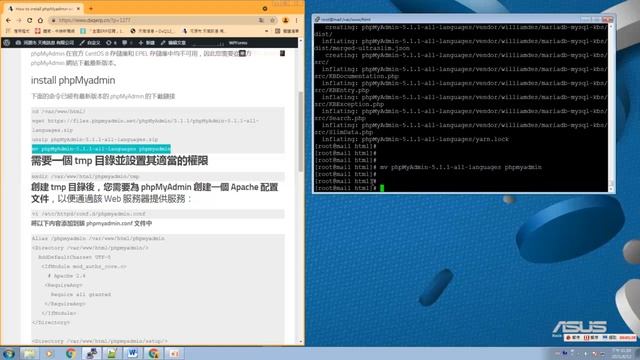Viewport: 640px width, 360px height.
Task: Click the 'Alias /phpmyadmin' config line
Action: (98, 238)
